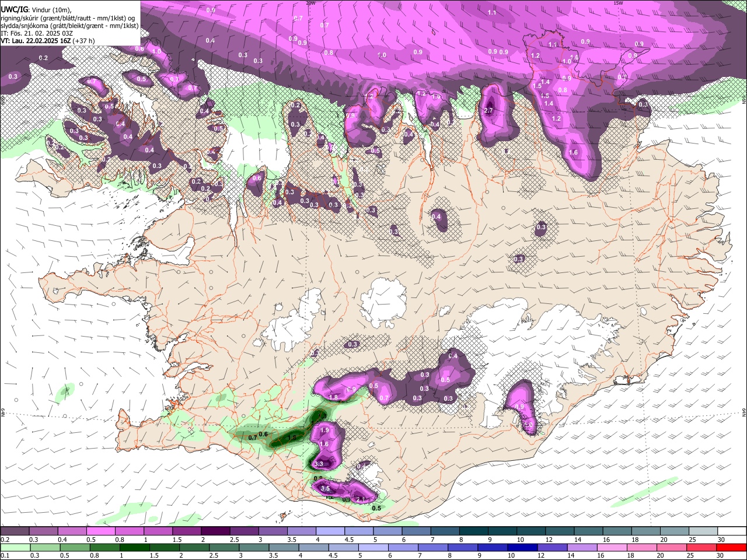Select the 2.5 purple swatch on snow scale
The height and width of the screenshot is (560, 747).
point(243,531)
